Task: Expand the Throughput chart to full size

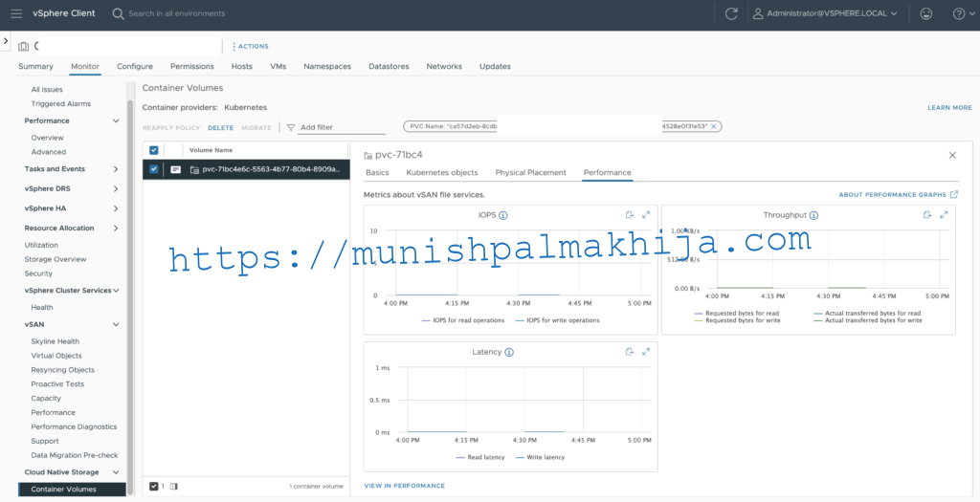Action: tap(943, 215)
